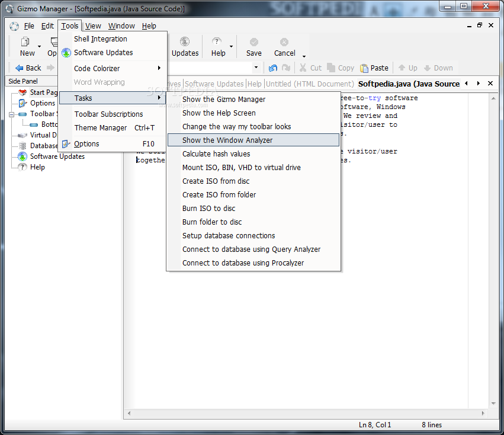Image resolution: width=504 pixels, height=435 pixels.
Task: Choose Options F10 in Tools menu
Action: click(x=113, y=144)
